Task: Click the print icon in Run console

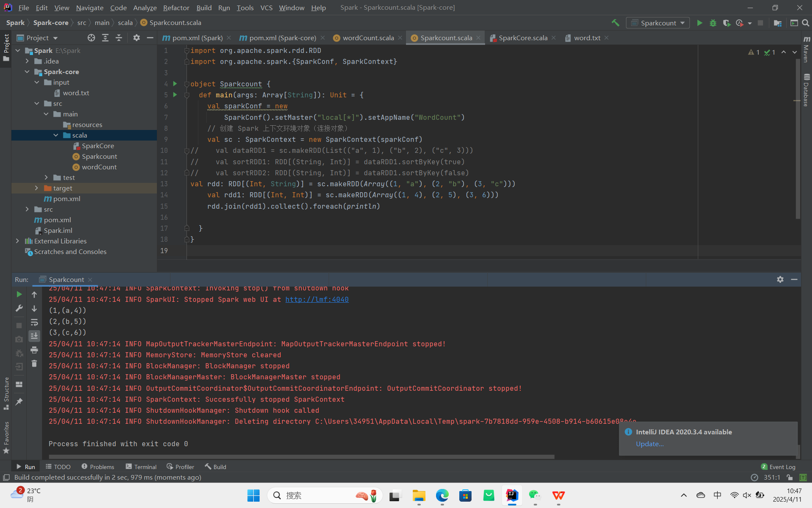Action: pyautogui.click(x=34, y=350)
